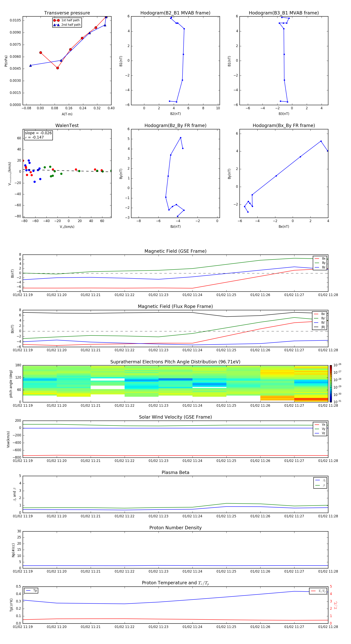
Task: Click the red pitch angle cell near 11:27
Action: point(311,399)
